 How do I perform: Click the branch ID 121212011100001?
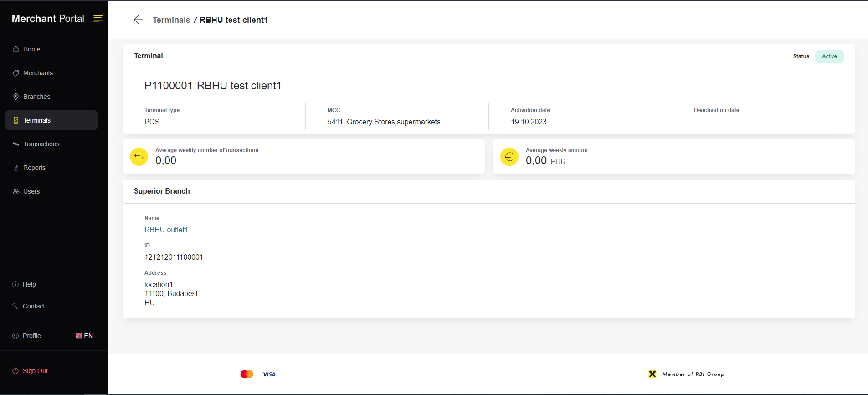[x=174, y=257]
